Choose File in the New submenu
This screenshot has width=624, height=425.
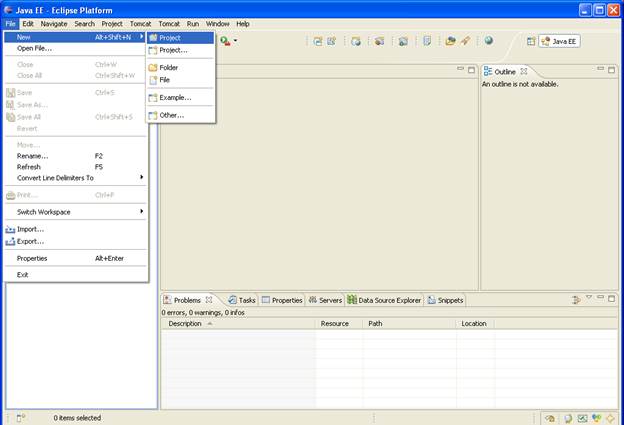pos(181,80)
